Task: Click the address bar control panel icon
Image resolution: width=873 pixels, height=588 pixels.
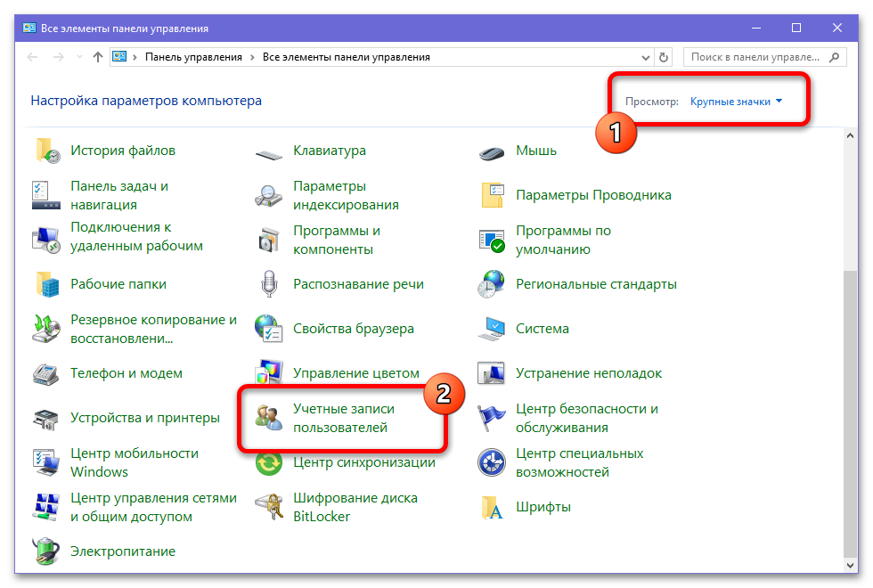Action: [119, 57]
